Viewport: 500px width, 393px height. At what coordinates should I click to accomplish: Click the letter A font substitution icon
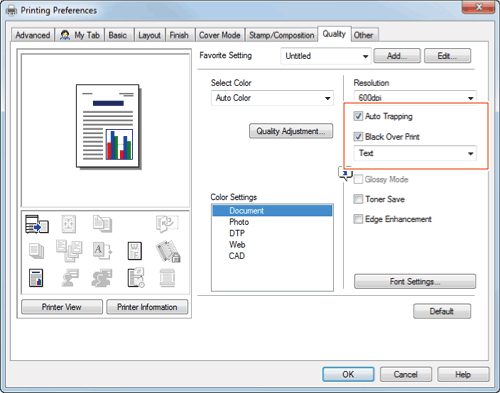[102, 250]
